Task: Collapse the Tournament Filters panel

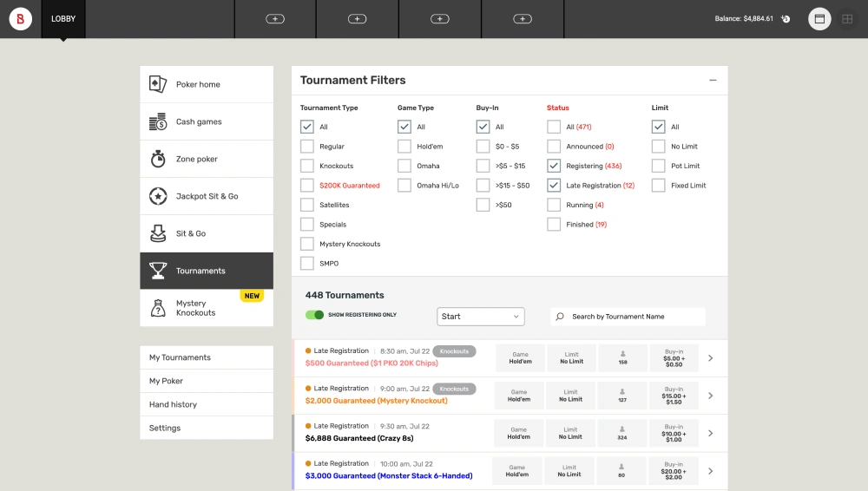Action: click(713, 81)
